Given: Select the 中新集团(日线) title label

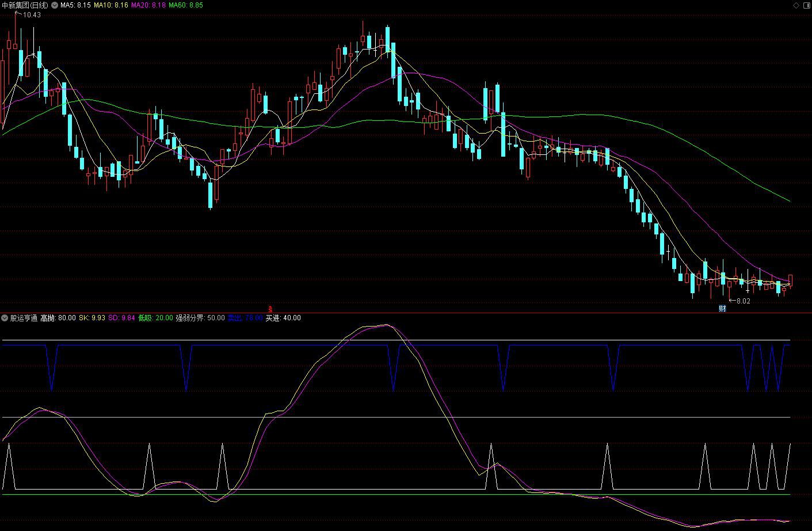Looking at the screenshot, I should pos(25,5).
